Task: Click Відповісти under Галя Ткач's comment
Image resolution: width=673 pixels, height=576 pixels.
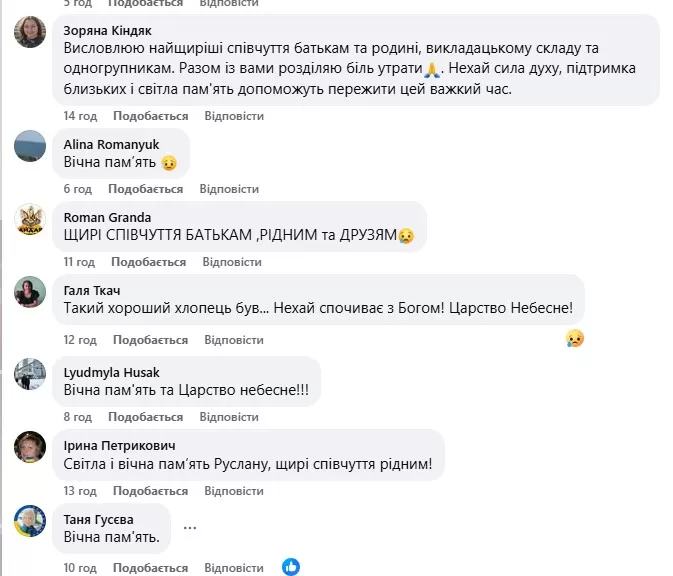Action: [233, 339]
